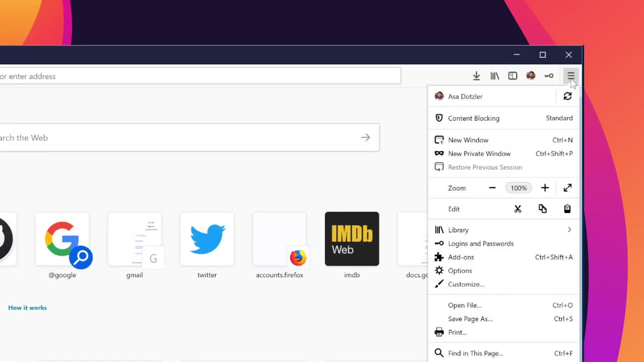Viewport: 644px width, 362px height.
Task: Click the Zoom in plus button
Action: point(545,188)
